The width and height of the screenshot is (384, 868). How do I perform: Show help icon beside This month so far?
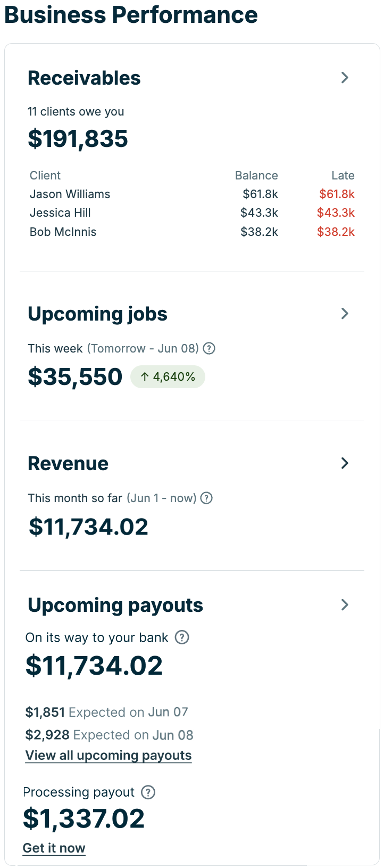[x=207, y=498]
